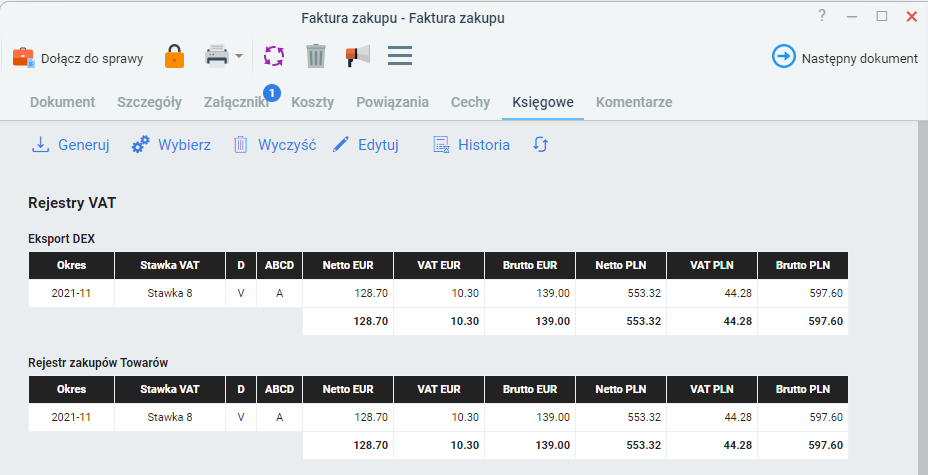Click the briefcase Dołącz do sprawy icon
The image size is (928, 475).
24,57
